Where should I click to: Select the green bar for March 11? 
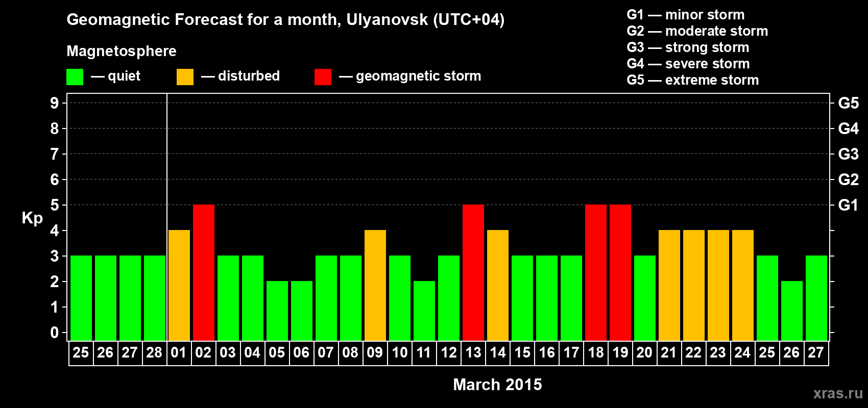click(424, 311)
